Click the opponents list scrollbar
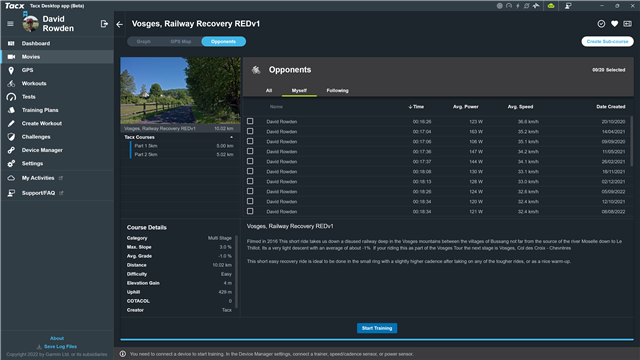The image size is (640, 360). (631, 141)
